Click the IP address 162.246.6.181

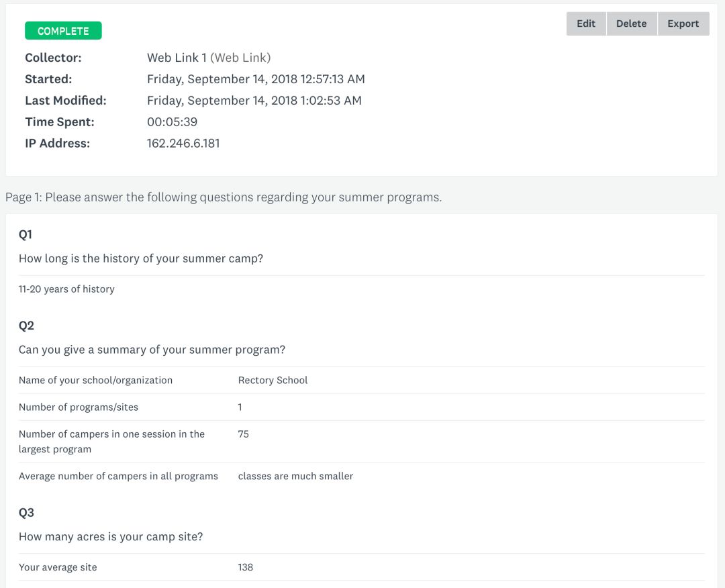click(183, 144)
